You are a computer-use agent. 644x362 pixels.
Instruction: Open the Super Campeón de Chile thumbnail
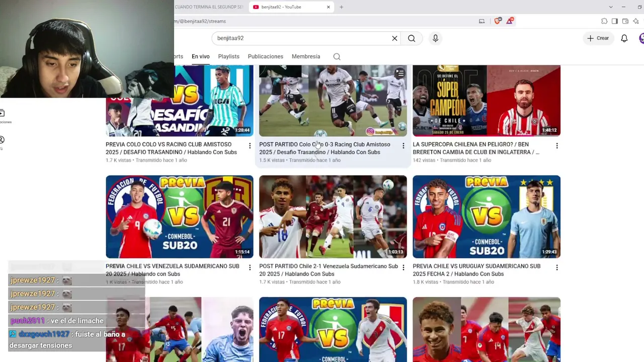point(487,101)
